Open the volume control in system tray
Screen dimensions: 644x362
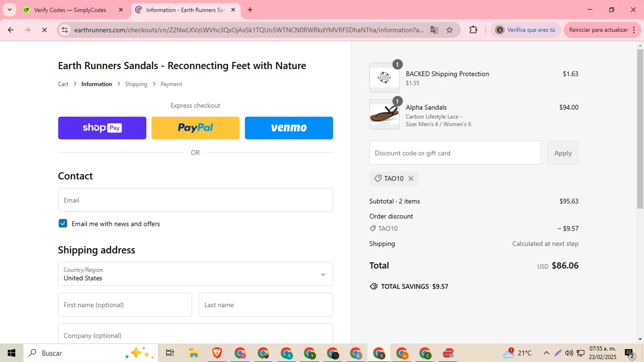pos(569,353)
